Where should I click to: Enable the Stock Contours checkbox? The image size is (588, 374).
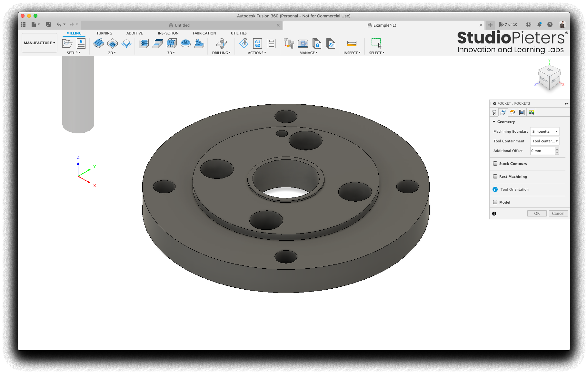pos(495,164)
